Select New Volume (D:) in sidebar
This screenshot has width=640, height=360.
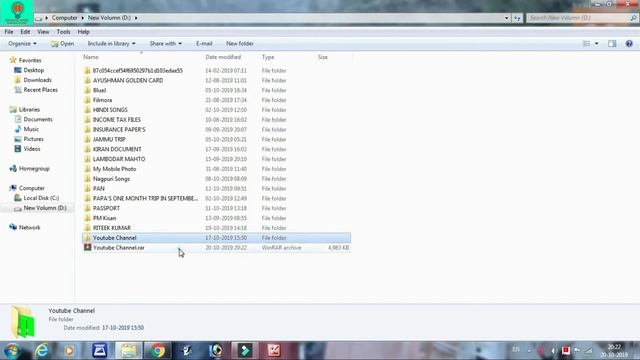(44, 208)
